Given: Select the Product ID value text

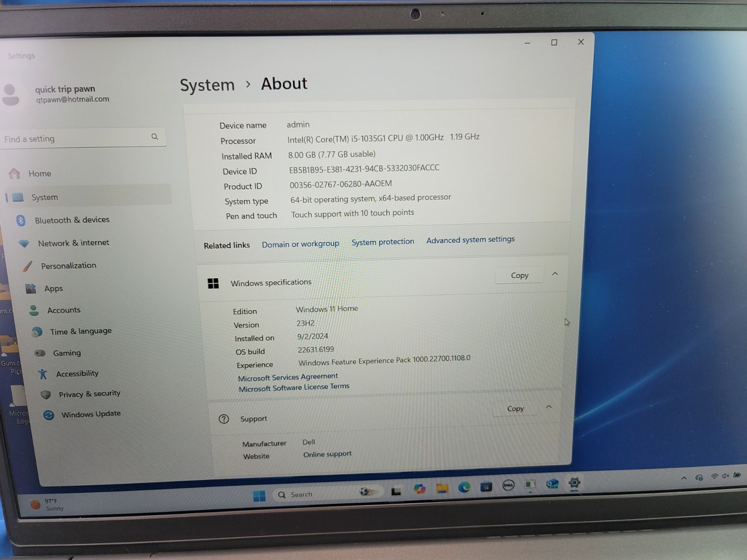Looking at the screenshot, I should coord(340,184).
